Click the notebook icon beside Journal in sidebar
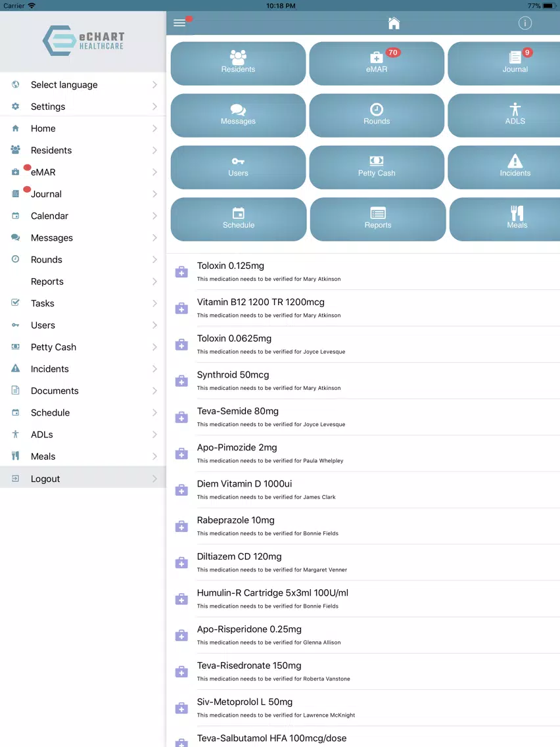 [x=15, y=193]
